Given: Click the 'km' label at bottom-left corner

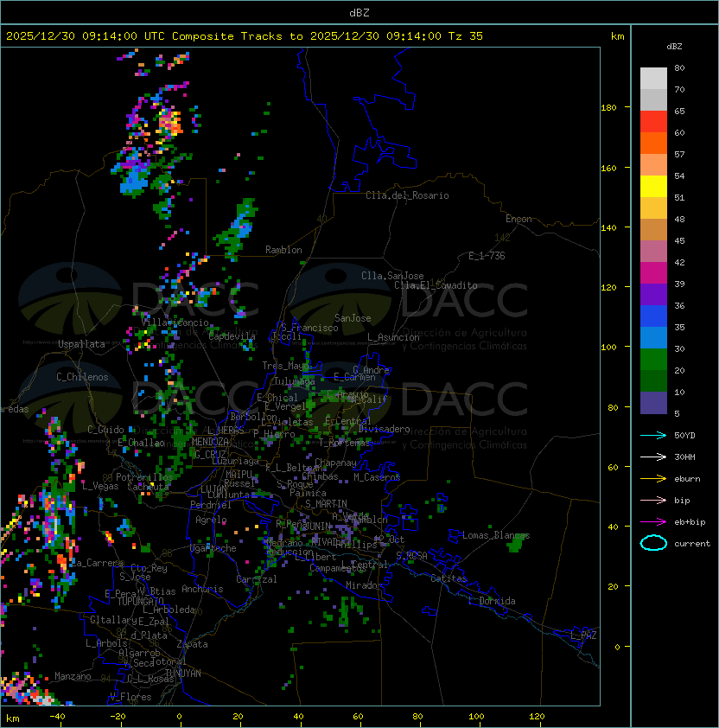Looking at the screenshot, I should [13, 718].
